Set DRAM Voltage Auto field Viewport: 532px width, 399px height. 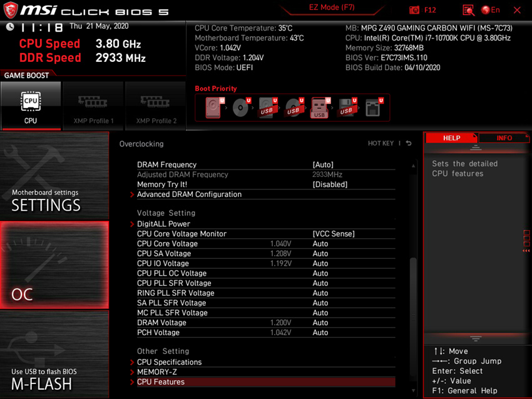pos(320,323)
